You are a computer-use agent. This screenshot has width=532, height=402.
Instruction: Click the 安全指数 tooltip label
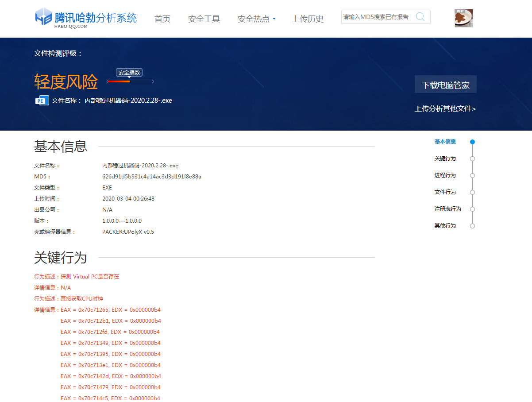click(129, 73)
